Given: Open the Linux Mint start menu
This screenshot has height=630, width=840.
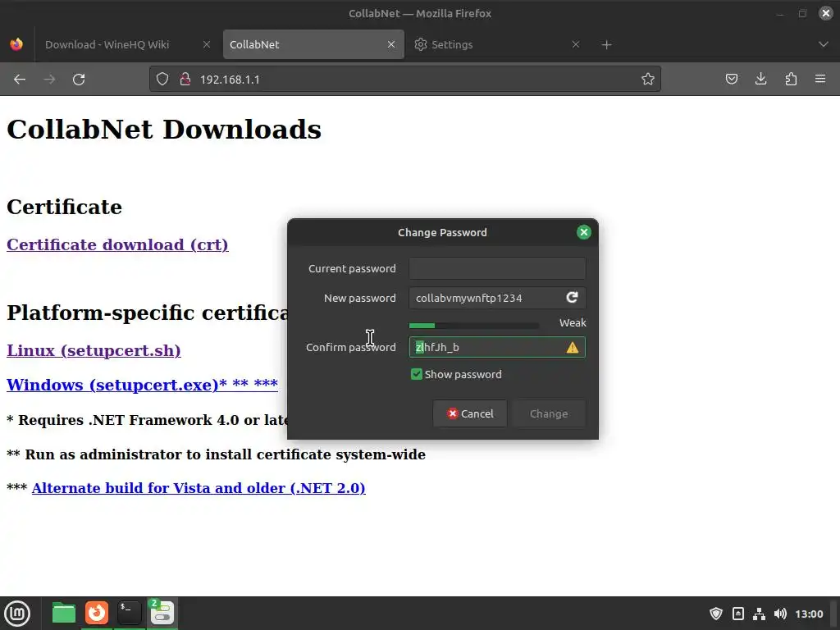Looking at the screenshot, I should (17, 614).
